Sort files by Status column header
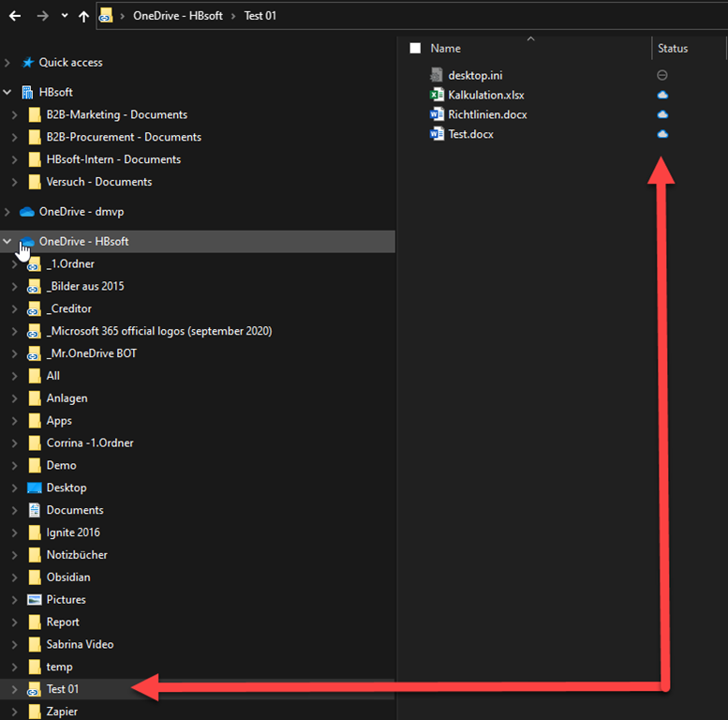728x720 pixels. (673, 49)
